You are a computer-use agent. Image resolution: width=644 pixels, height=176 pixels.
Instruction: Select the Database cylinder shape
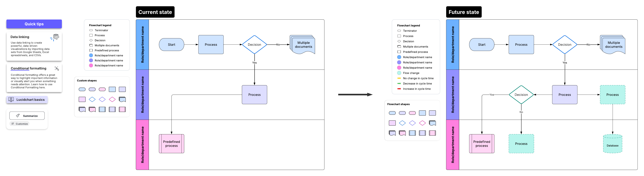click(612, 144)
